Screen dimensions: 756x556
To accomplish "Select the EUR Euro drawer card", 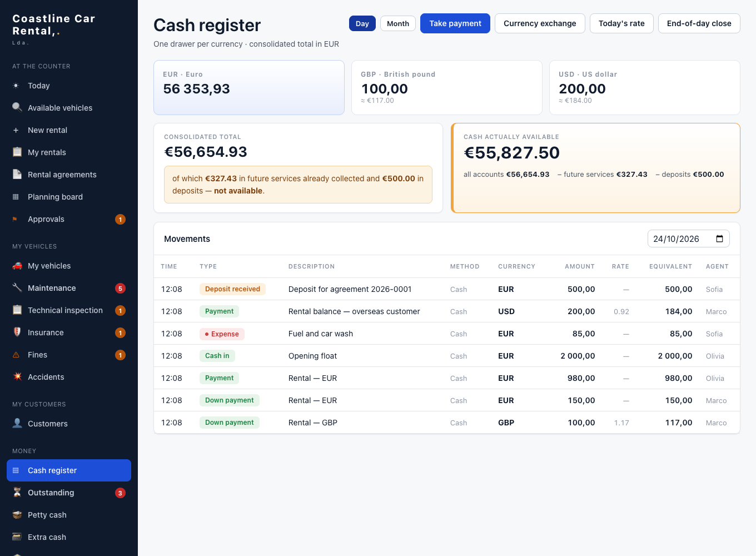I will [249, 88].
